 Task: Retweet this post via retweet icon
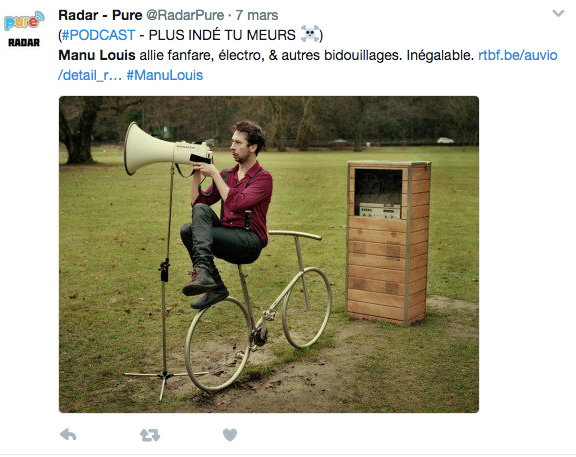150,435
